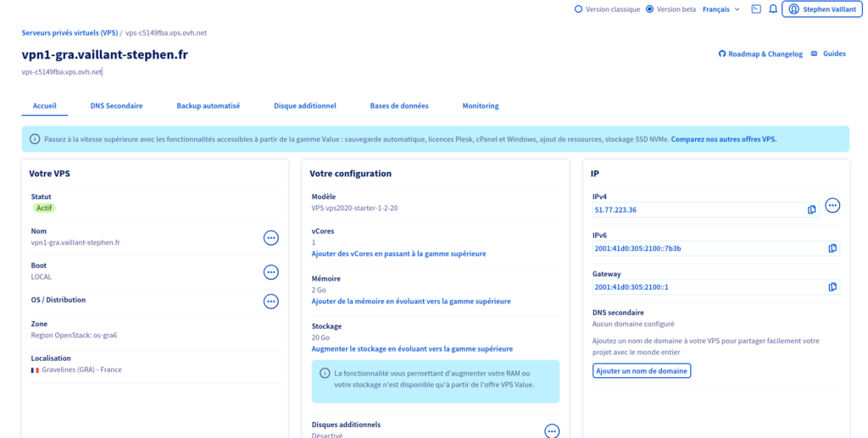Open the Monitoring tab
This screenshot has width=868, height=438.
click(480, 106)
